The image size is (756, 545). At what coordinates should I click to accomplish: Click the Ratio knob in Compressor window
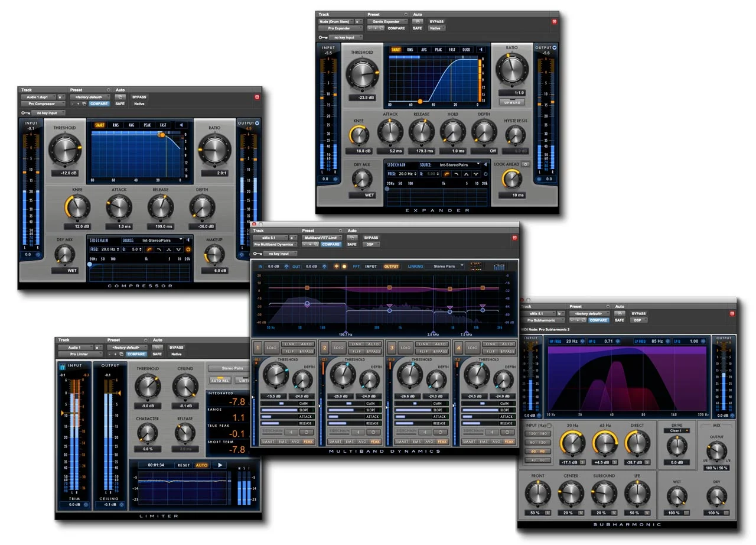(214, 149)
